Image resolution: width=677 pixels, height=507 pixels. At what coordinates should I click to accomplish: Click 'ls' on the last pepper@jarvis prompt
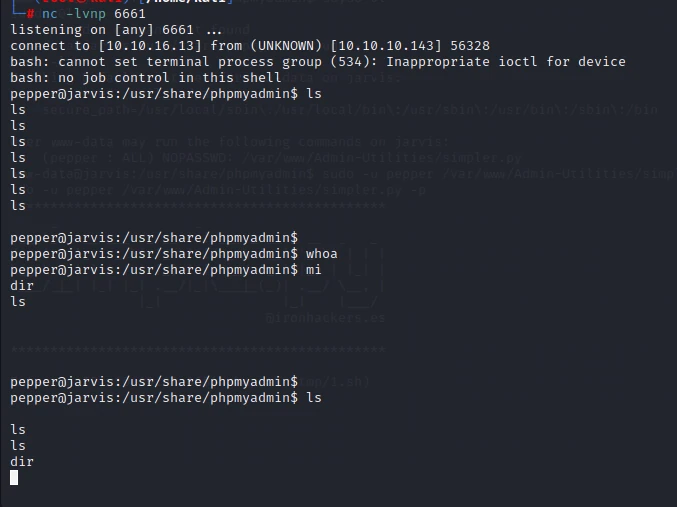pyautogui.click(x=313, y=398)
